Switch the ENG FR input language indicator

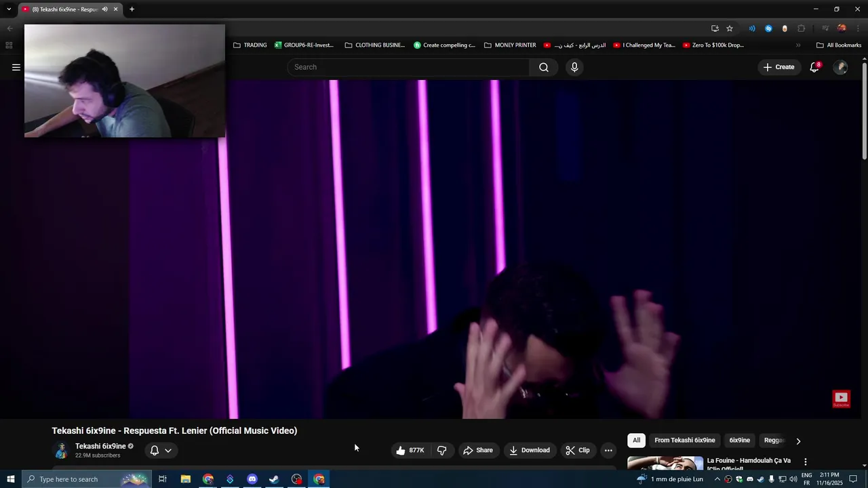(x=807, y=479)
